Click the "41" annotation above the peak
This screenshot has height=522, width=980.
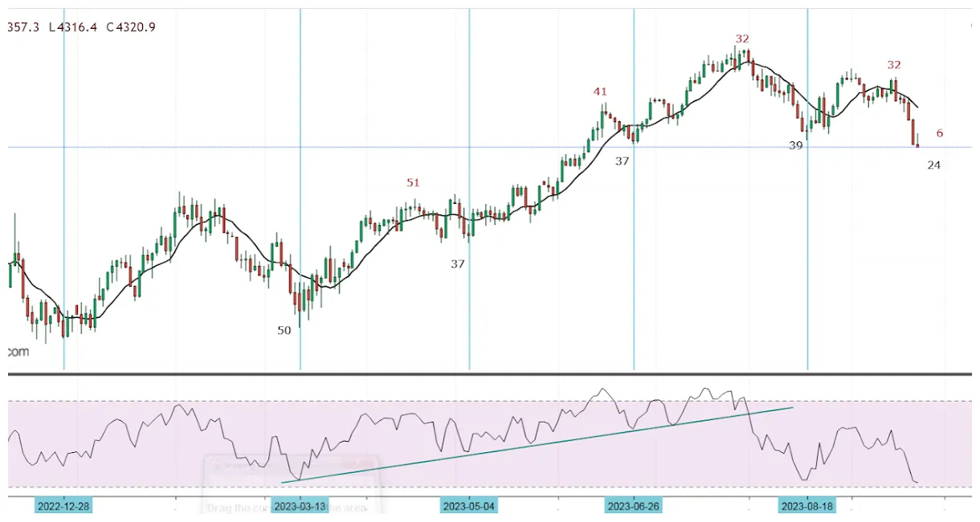point(599,92)
